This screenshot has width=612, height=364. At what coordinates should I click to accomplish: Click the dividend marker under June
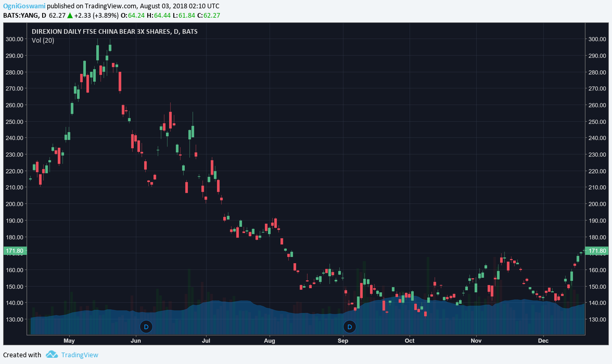point(146,327)
